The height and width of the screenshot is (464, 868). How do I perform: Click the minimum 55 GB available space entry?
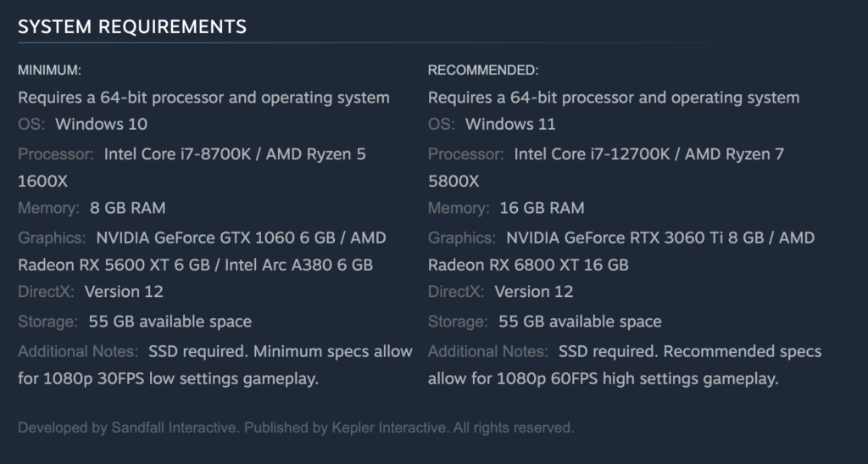[170, 321]
